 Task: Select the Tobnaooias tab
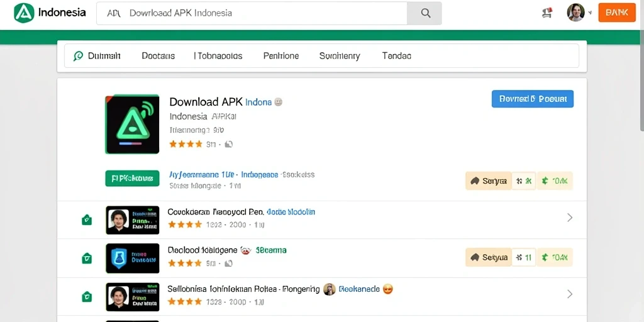218,56
